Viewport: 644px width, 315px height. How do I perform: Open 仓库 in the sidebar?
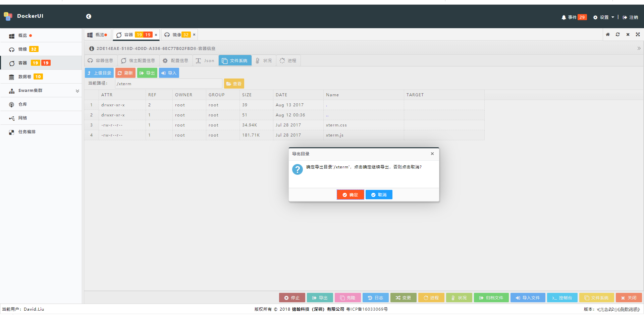pyautogui.click(x=41, y=104)
